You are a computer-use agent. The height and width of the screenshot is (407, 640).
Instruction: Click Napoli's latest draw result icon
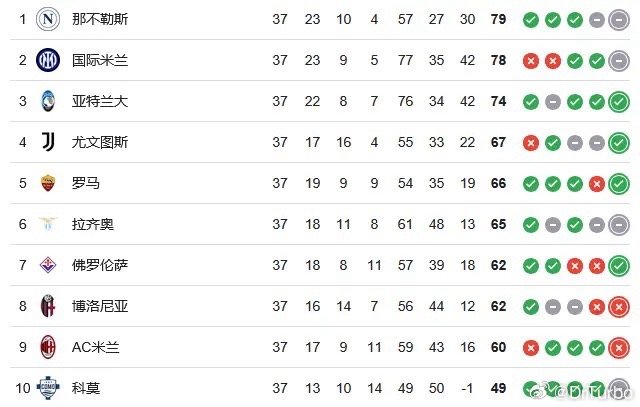(x=619, y=20)
